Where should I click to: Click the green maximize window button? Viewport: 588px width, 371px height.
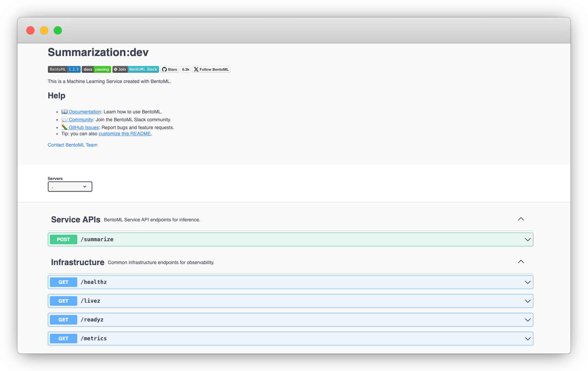[58, 30]
